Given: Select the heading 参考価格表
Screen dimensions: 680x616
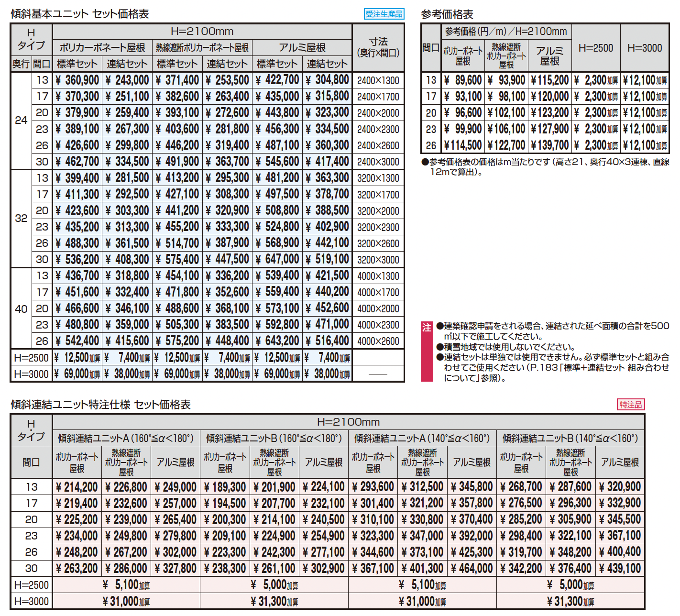Looking at the screenshot, I should point(447,14).
